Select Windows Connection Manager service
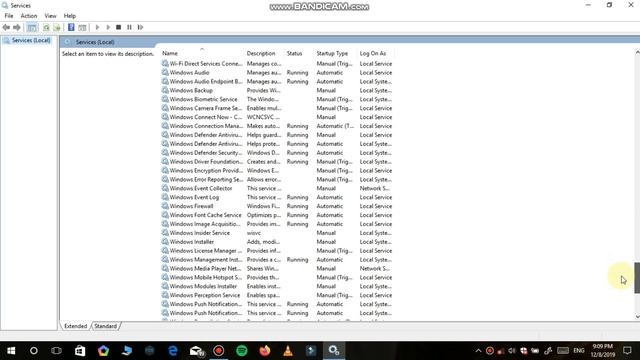The width and height of the screenshot is (640, 360). pyautogui.click(x=277, y=126)
